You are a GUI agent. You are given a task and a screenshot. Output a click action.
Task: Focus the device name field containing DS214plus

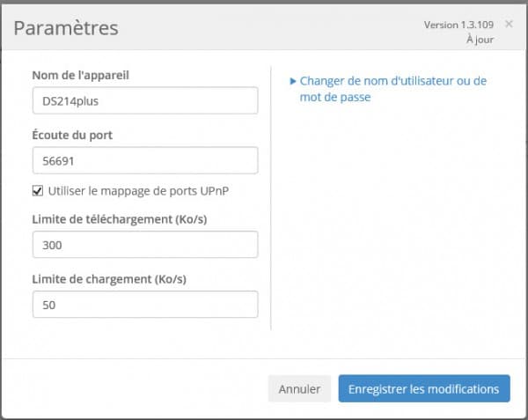[144, 100]
